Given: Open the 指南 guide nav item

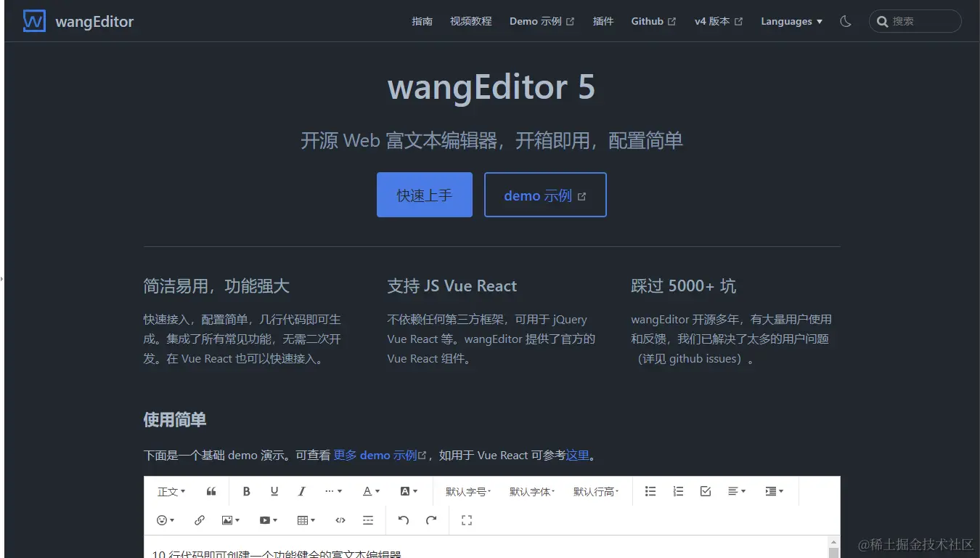Looking at the screenshot, I should 422,21.
